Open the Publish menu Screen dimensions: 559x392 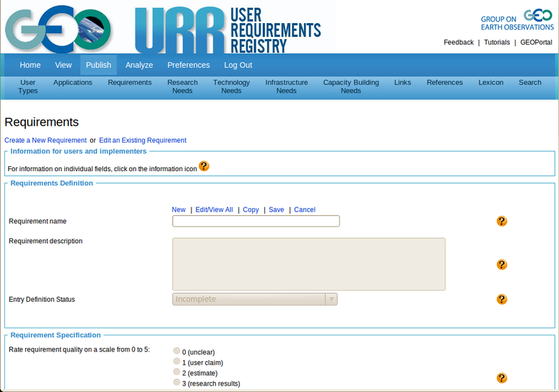coord(99,65)
